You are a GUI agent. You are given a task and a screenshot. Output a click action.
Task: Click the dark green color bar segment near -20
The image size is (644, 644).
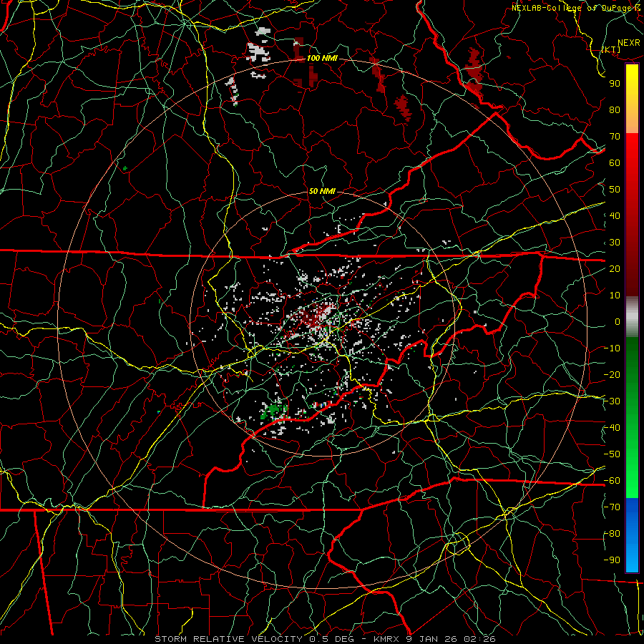pyautogui.click(x=632, y=370)
